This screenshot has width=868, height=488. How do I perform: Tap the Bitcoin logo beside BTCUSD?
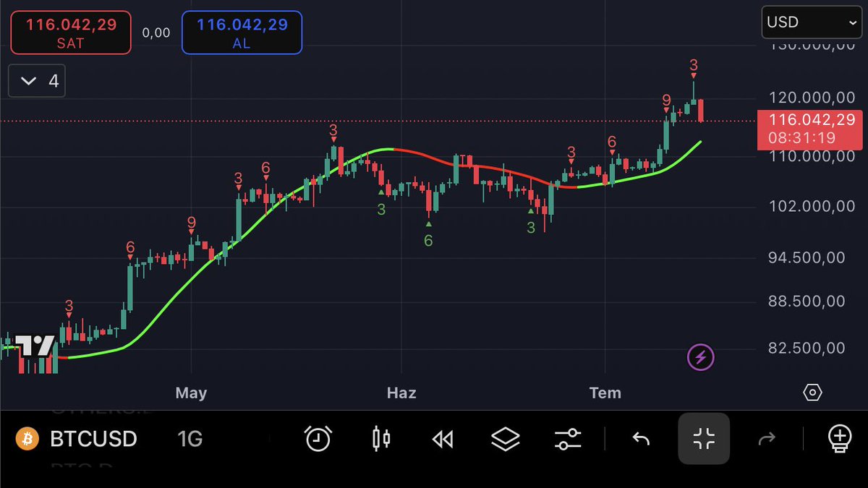[x=27, y=438]
